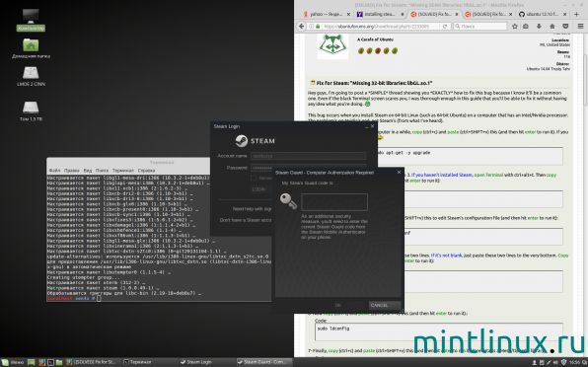Click the shield update icon in tray
The height and width of the screenshot is (367, 588).
(563, 362)
